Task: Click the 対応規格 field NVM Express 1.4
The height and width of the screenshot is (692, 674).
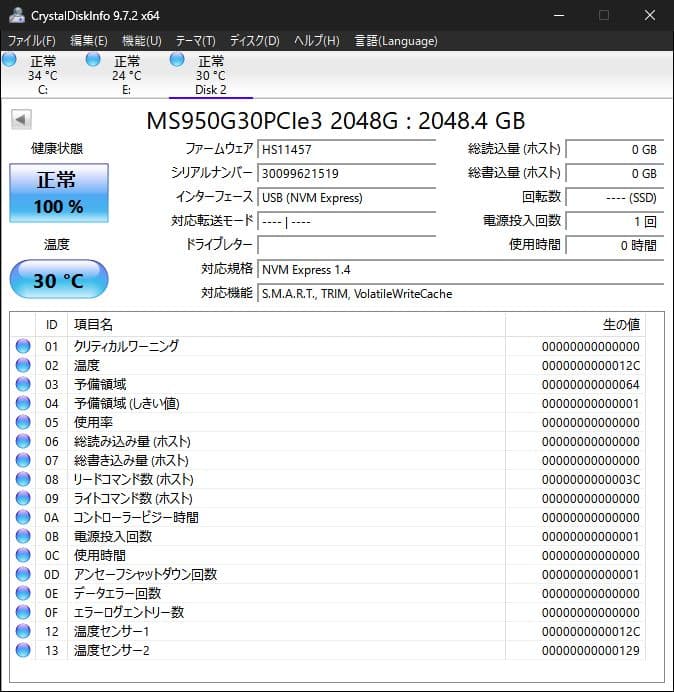Action: coord(461,270)
